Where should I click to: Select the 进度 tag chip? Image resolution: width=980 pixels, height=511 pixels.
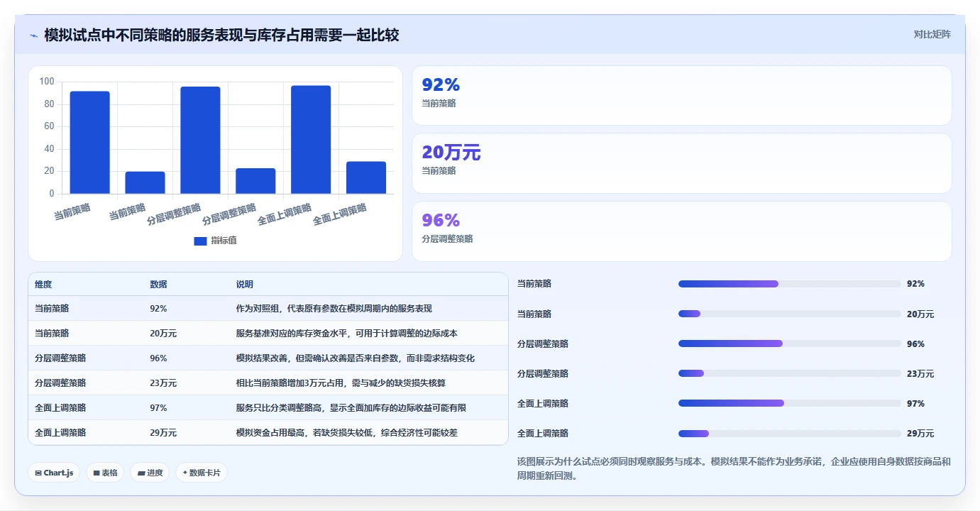(150, 473)
